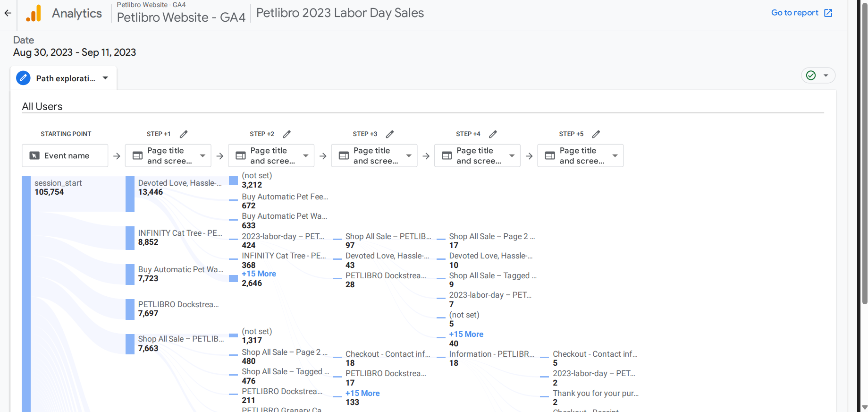
Task: Click the page icon in STEP +1 selector
Action: point(137,155)
